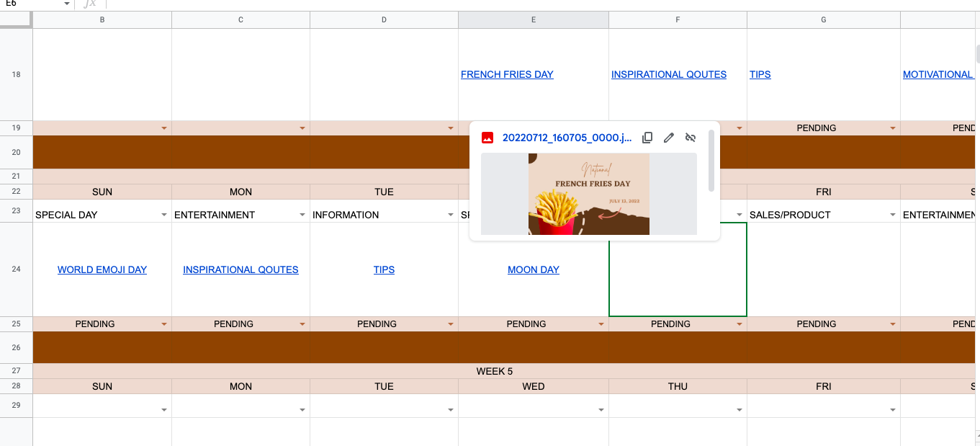Click French Fries Day image thumbnail

coord(589,194)
